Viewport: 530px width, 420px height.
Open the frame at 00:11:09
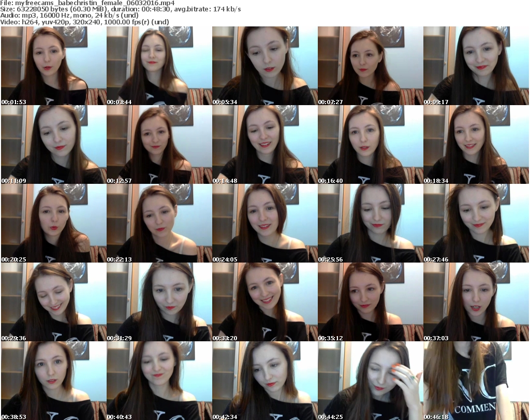(54, 144)
